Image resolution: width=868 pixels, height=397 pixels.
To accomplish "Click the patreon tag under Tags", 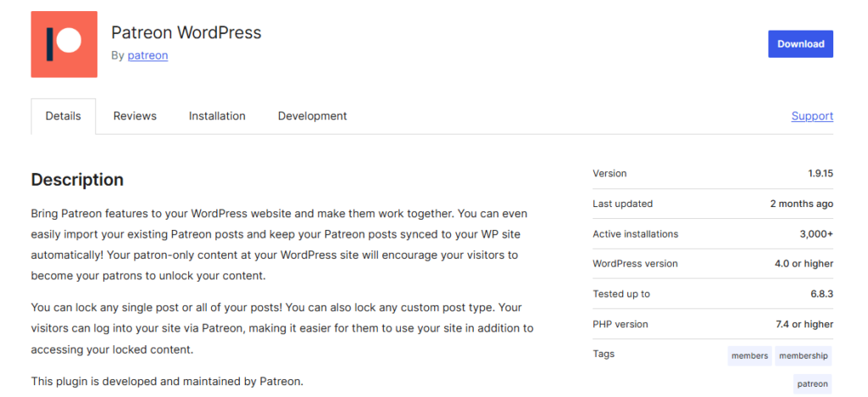I will (812, 384).
